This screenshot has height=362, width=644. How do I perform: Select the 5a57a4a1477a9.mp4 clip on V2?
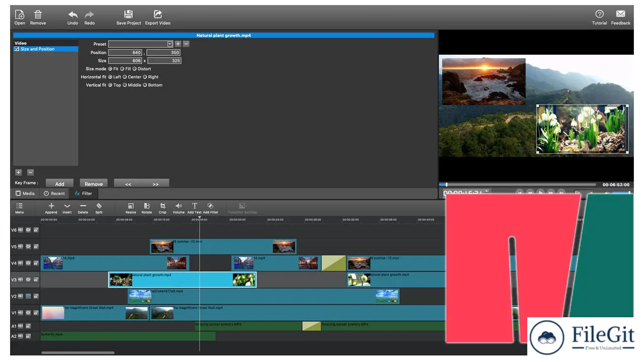tap(264, 296)
